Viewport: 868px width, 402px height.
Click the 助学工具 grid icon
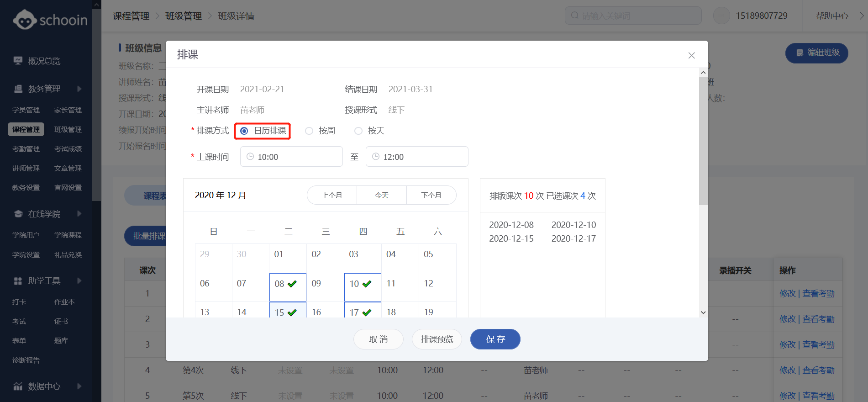pos(18,280)
